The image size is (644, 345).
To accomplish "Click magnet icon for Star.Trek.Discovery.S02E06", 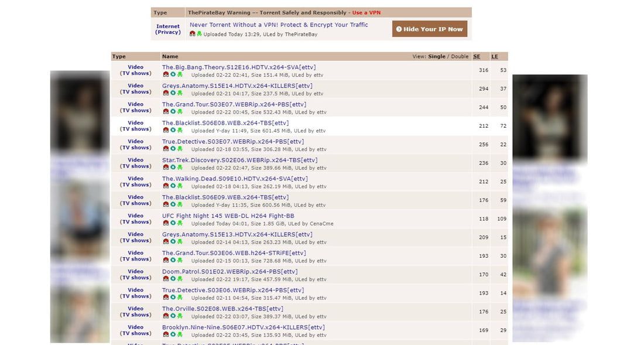I will coord(166,167).
